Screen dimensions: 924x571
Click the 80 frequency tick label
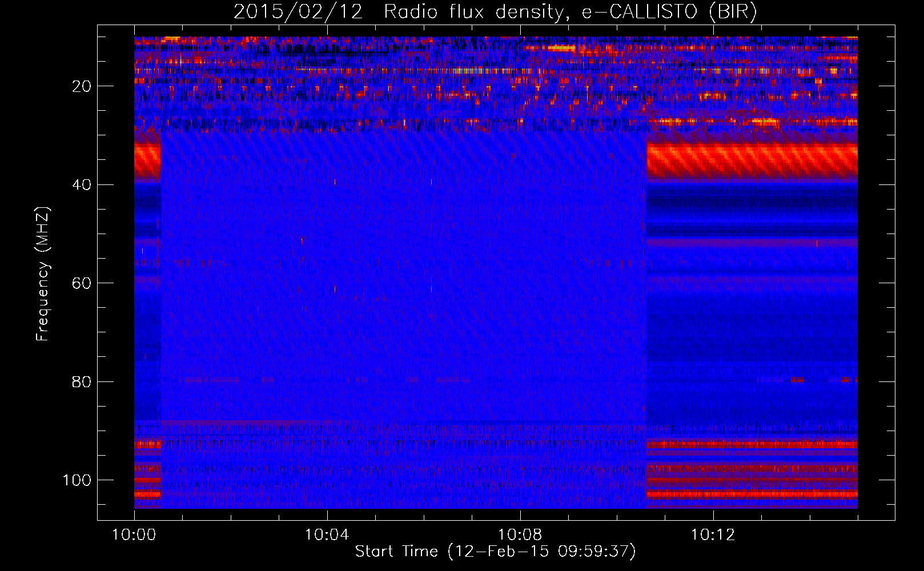point(82,382)
